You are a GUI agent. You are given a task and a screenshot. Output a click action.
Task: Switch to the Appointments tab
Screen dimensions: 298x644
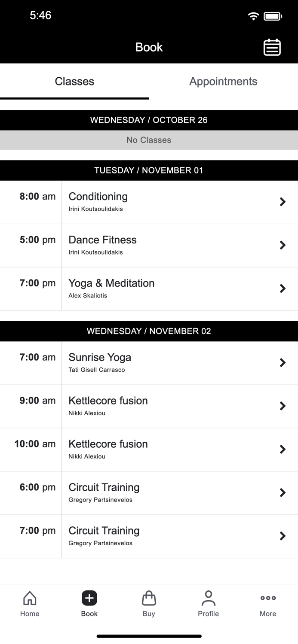click(223, 82)
